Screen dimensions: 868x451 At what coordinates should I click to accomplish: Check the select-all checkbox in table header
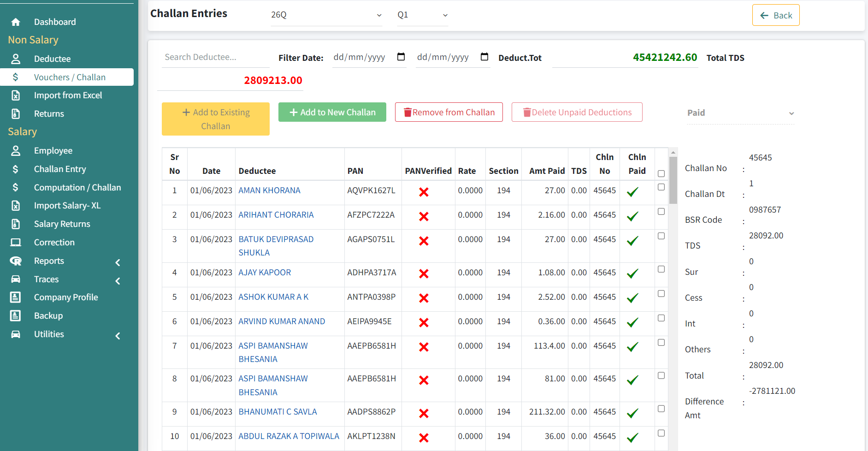[661, 173]
